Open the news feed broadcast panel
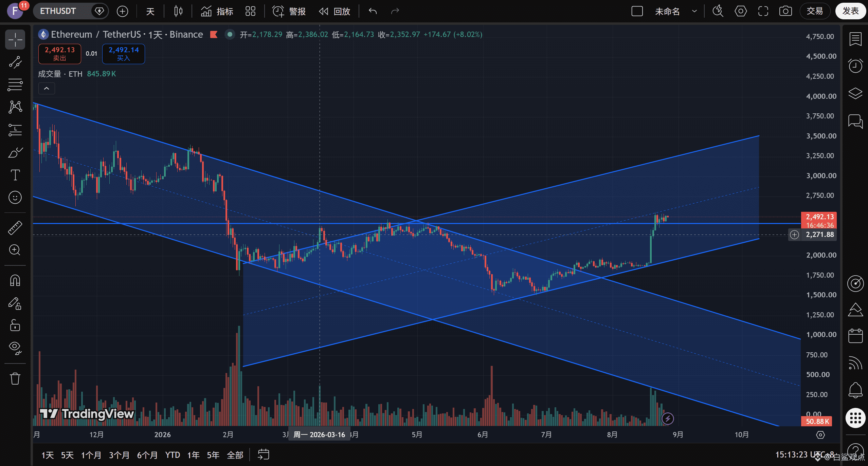Image resolution: width=868 pixels, height=466 pixels. [855, 363]
